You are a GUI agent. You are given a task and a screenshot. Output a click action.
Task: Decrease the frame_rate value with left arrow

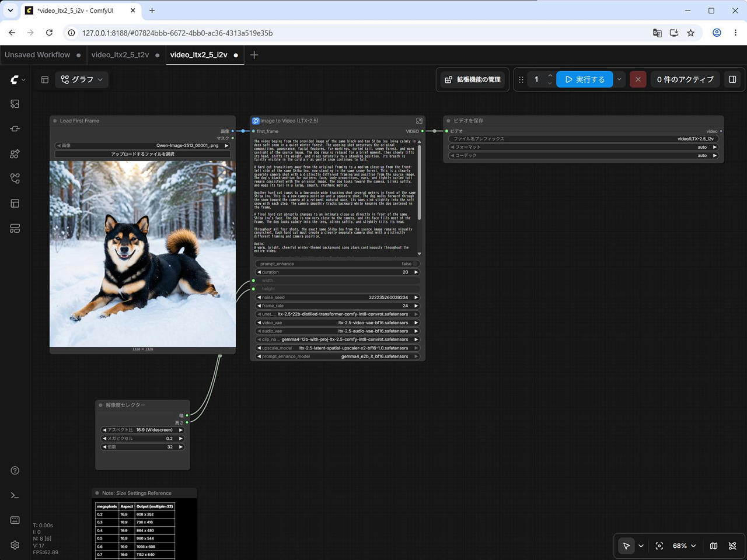pyautogui.click(x=259, y=306)
